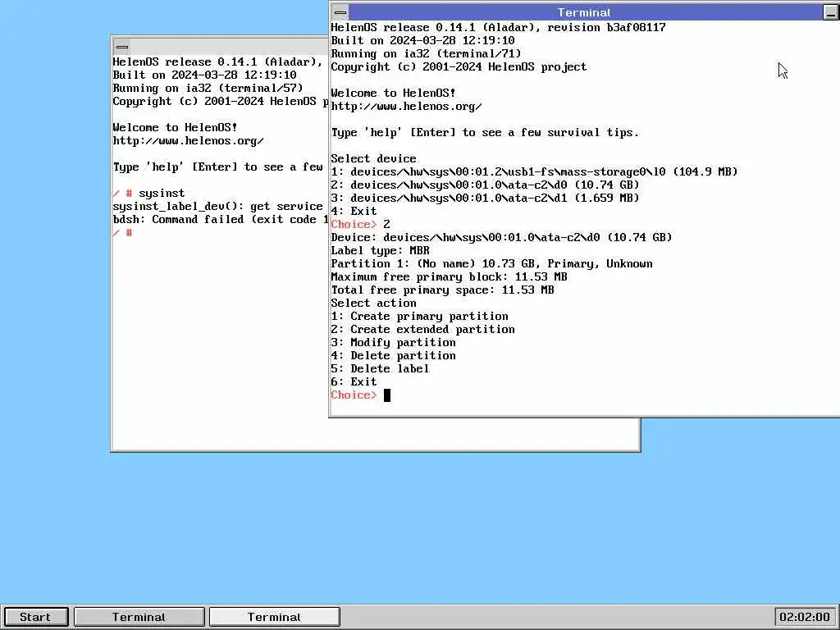Switch to the second Terminal taskbar entry

click(x=274, y=617)
